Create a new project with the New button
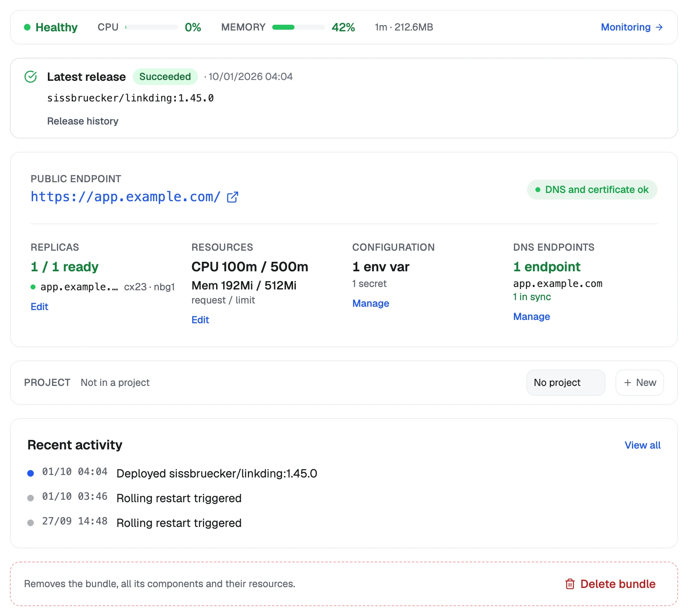The image size is (688, 616). [x=640, y=383]
